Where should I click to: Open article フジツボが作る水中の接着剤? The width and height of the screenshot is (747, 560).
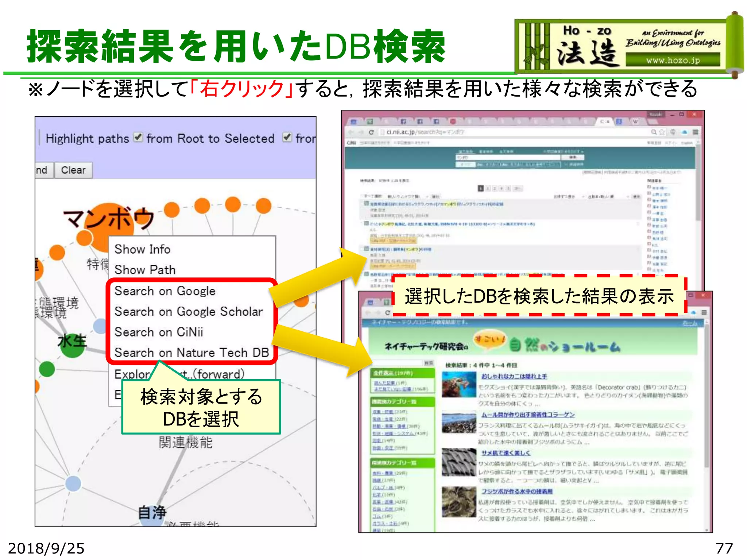pos(516,491)
